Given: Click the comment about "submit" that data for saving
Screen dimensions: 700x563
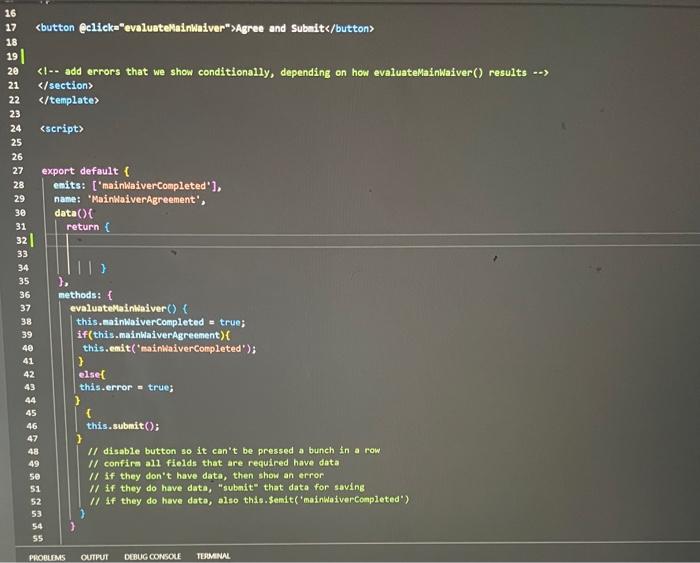Looking at the screenshot, I should click(x=227, y=488).
